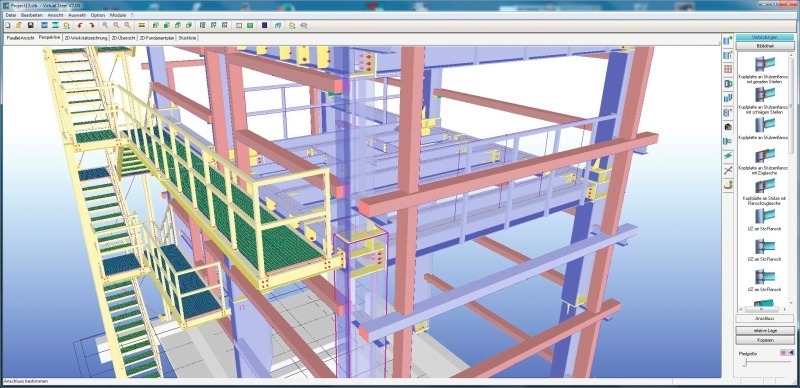Click the new document toolbar icon
Screen dimensions: 800x388
point(8,25)
